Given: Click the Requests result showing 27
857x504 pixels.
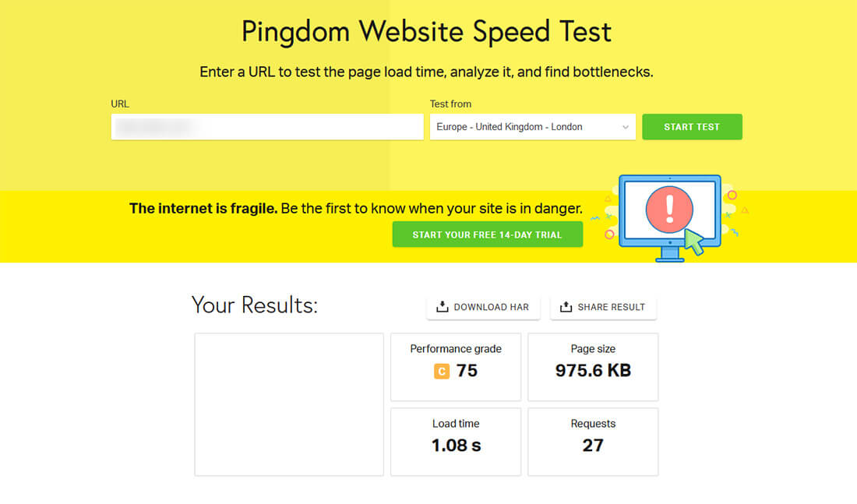Looking at the screenshot, I should pos(593,441).
